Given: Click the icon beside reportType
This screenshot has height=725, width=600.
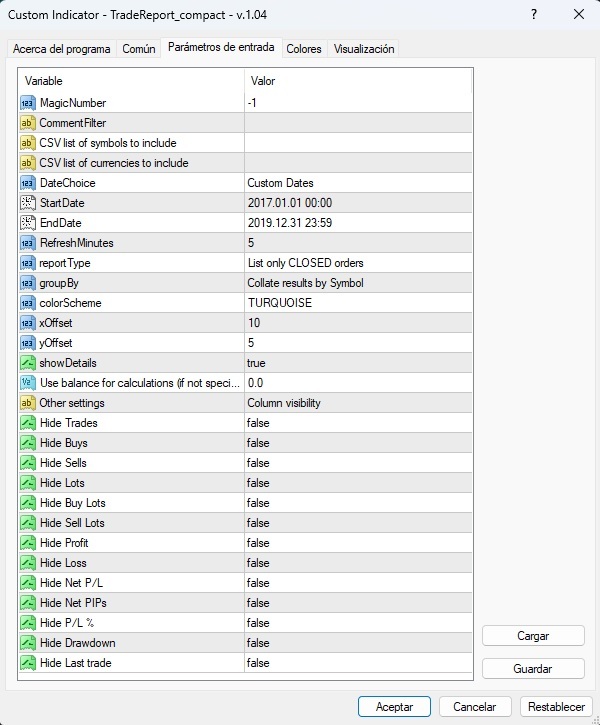Looking at the screenshot, I should click(x=28, y=263).
